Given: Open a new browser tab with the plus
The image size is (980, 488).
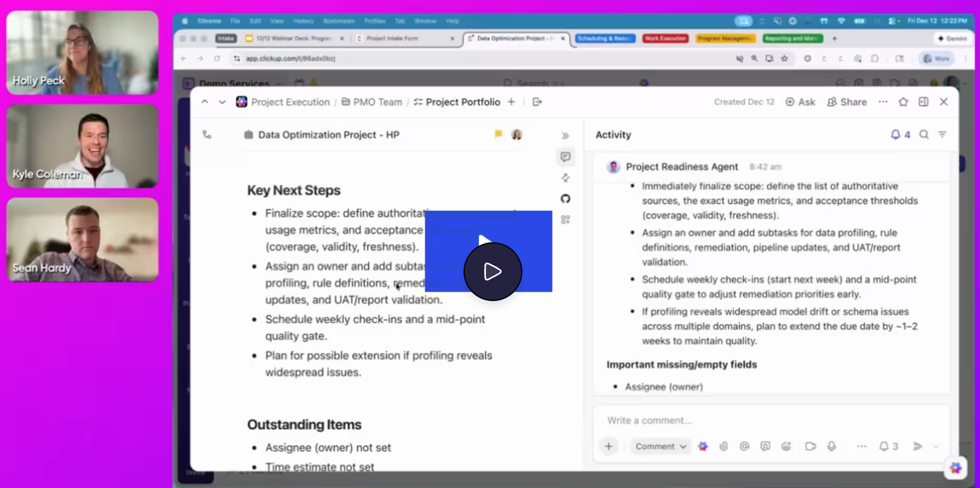Looking at the screenshot, I should click(x=834, y=38).
